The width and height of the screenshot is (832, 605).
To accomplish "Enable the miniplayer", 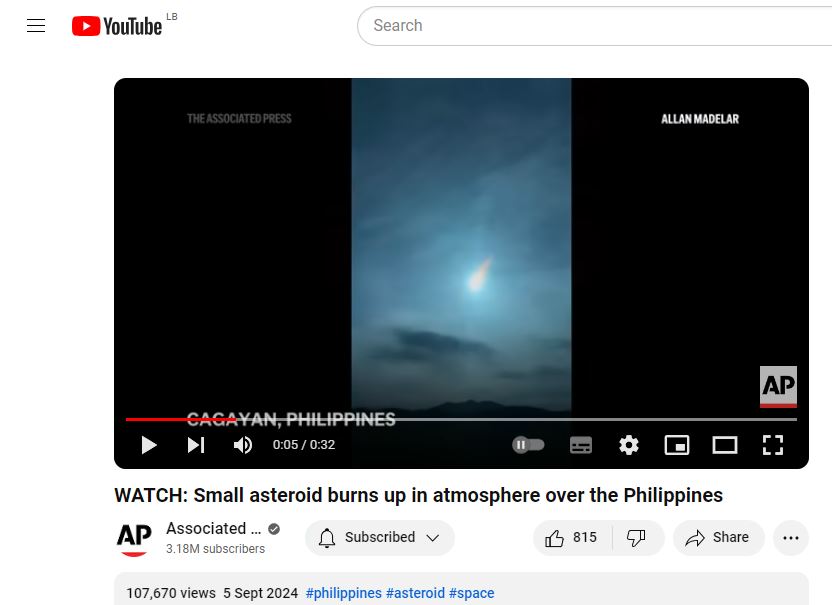I will (677, 445).
